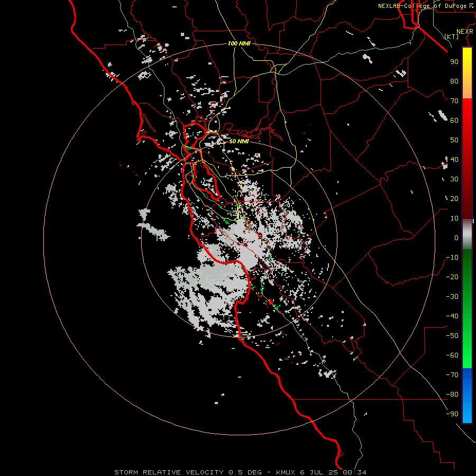Click the "-20" velocity scale label
The image size is (476, 476).
click(x=452, y=277)
